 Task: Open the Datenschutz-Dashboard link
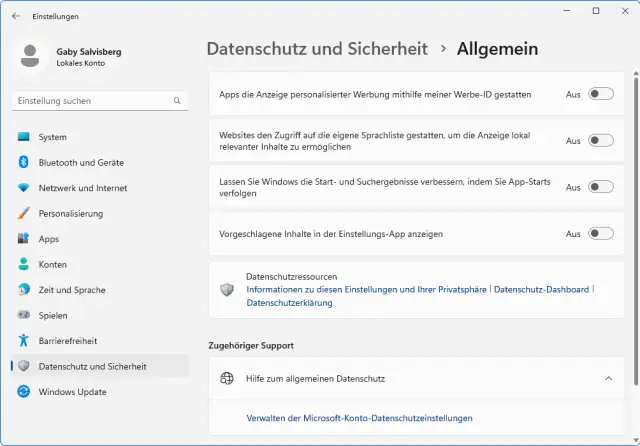pyautogui.click(x=541, y=289)
